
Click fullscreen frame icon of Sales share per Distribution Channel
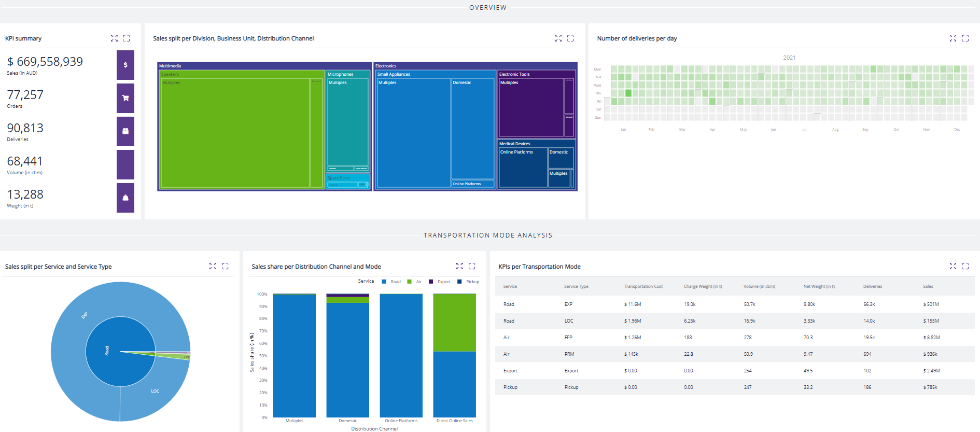(x=472, y=266)
